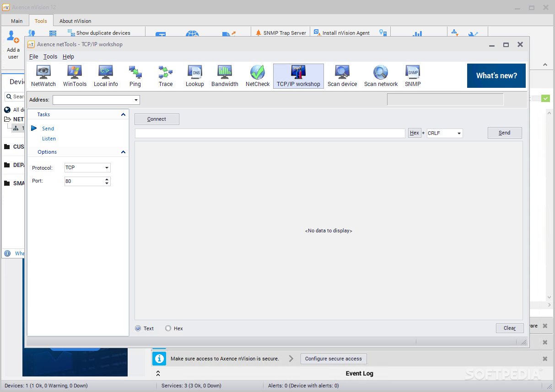The width and height of the screenshot is (555, 392).
Task: Click the Event Log header text
Action: [x=360, y=374]
